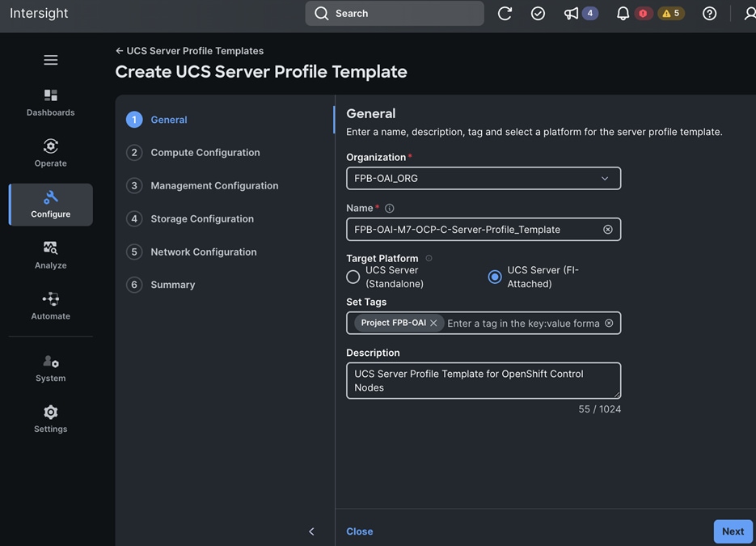Clear the Name field with its X icon
Screen dimensions: 756x546
[607, 230]
